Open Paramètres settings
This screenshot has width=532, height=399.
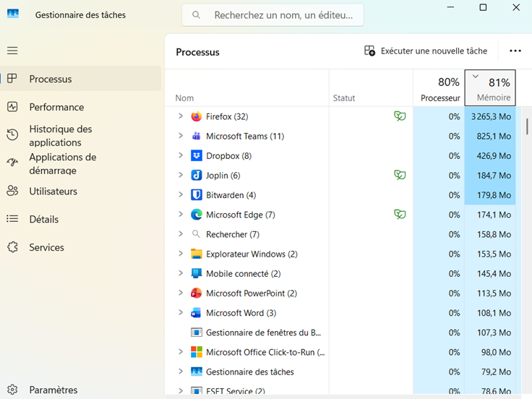point(81,390)
